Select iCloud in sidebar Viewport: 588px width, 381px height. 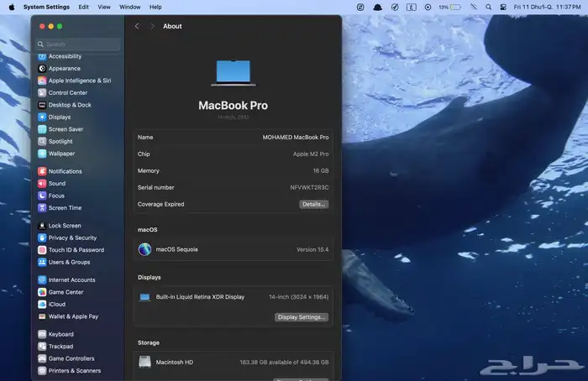click(x=52, y=304)
